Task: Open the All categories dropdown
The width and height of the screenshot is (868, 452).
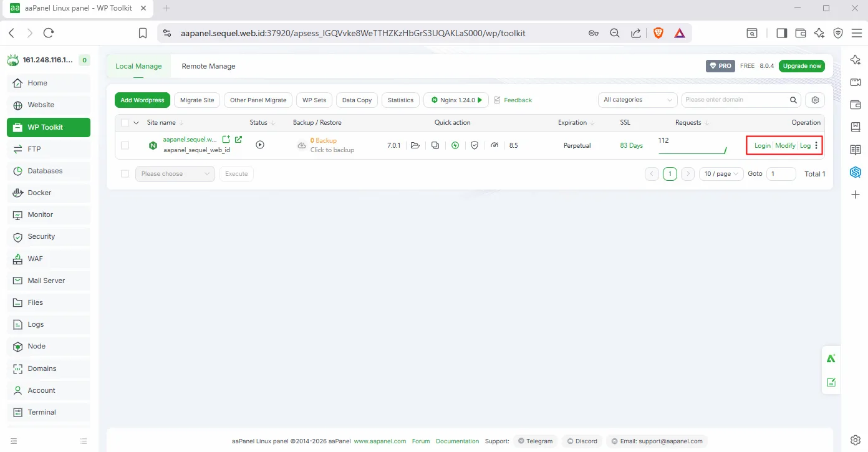Action: (637, 100)
